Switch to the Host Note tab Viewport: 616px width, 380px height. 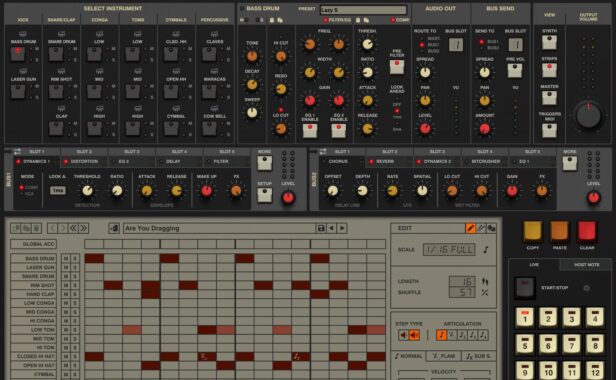point(586,265)
